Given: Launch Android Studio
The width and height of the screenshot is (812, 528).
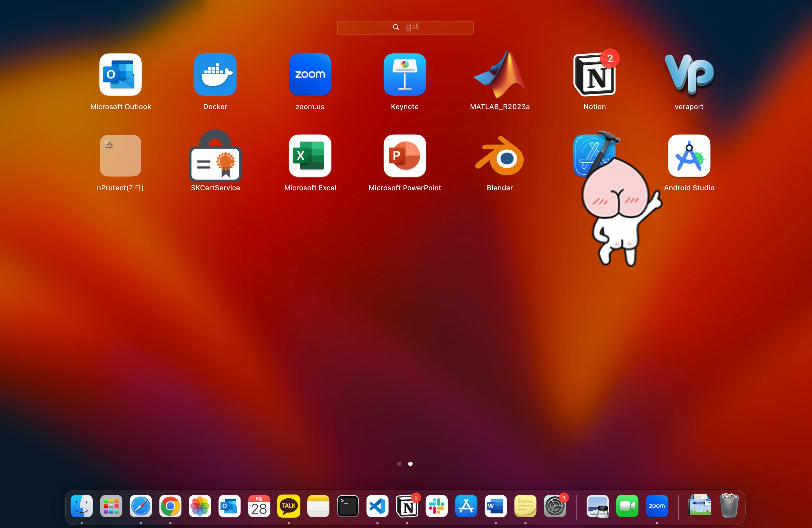Looking at the screenshot, I should [x=689, y=156].
